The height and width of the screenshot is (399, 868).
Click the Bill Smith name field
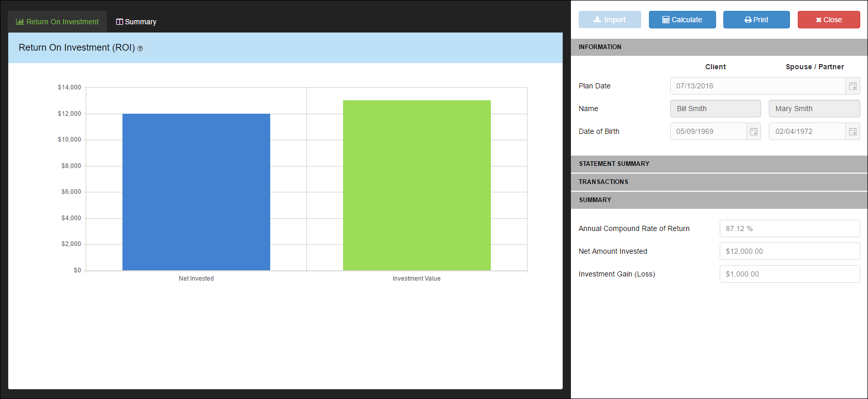(716, 109)
